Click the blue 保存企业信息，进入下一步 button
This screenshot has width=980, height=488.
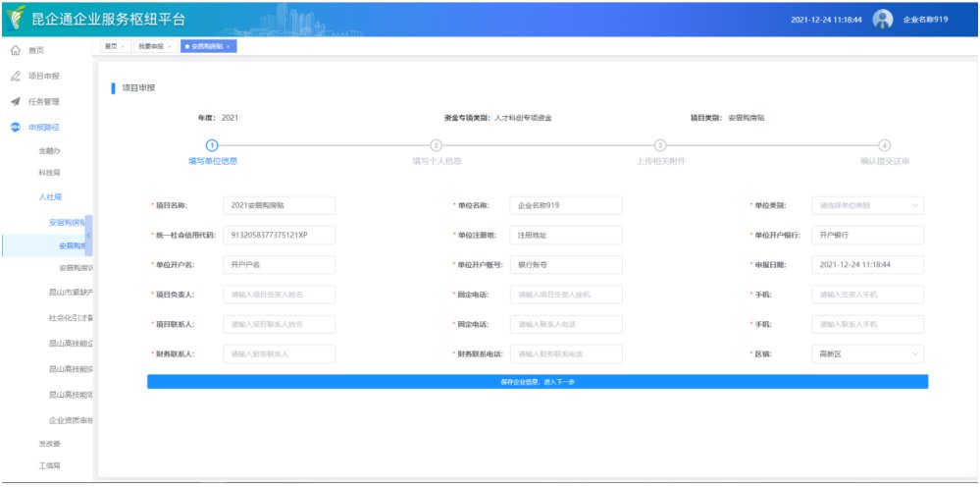537,381
